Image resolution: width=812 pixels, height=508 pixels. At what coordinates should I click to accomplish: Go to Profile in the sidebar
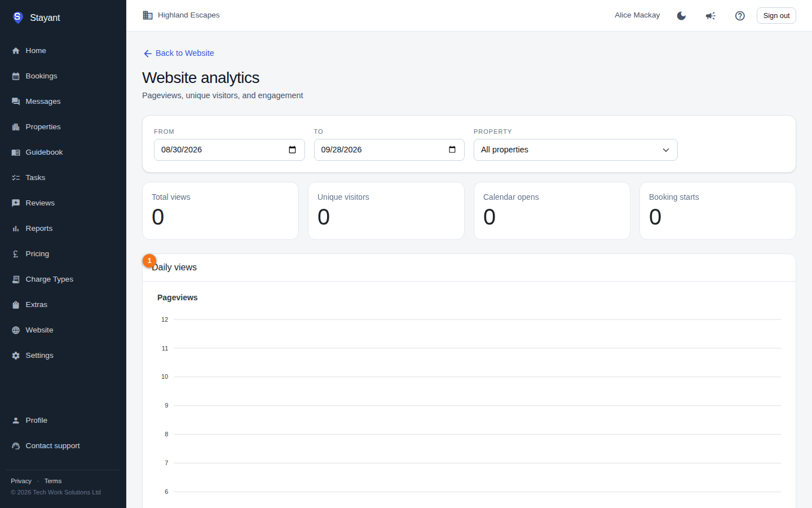(63, 421)
